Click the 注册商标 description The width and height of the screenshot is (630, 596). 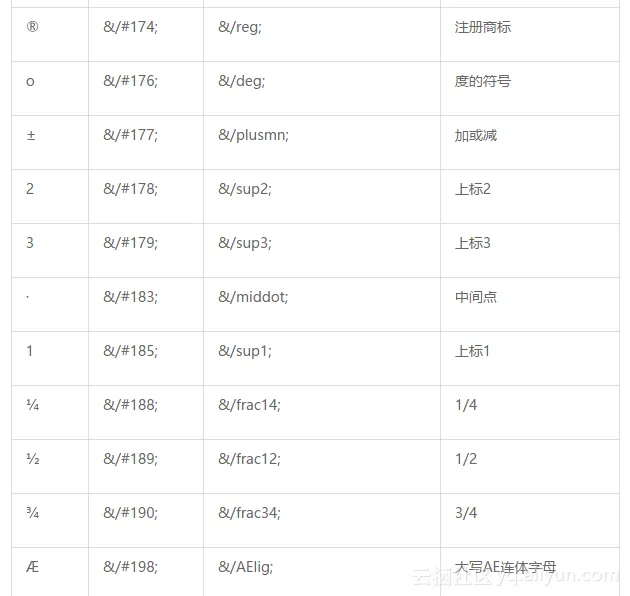click(x=483, y=27)
